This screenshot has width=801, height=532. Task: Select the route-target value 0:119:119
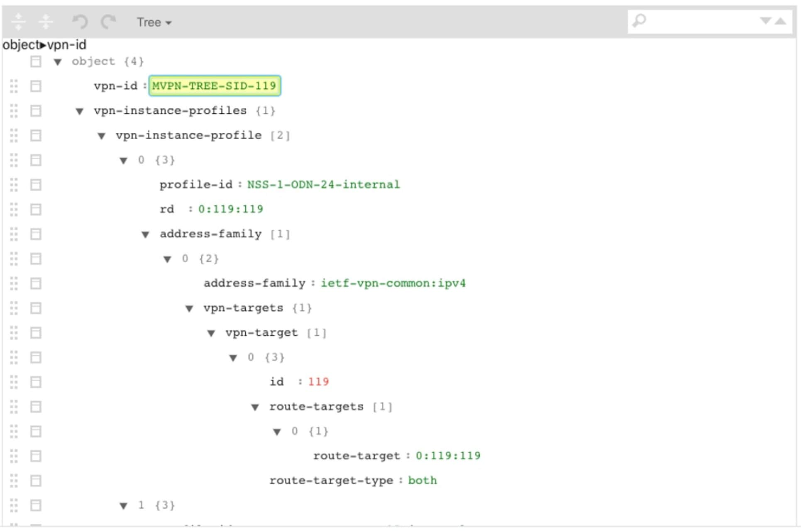(x=447, y=456)
